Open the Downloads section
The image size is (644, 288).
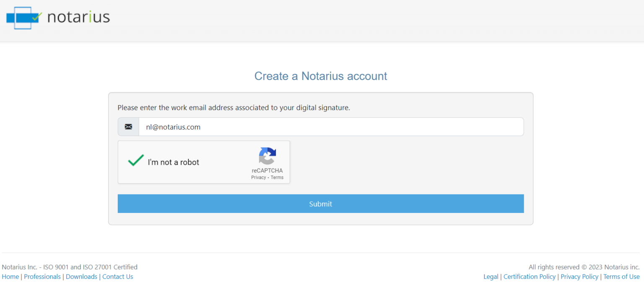pos(81,276)
